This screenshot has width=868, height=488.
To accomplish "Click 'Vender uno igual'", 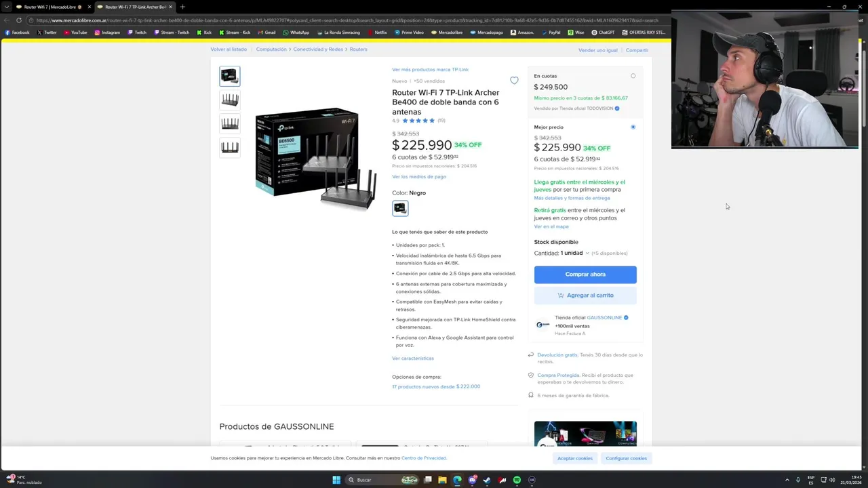I will pos(598,50).
